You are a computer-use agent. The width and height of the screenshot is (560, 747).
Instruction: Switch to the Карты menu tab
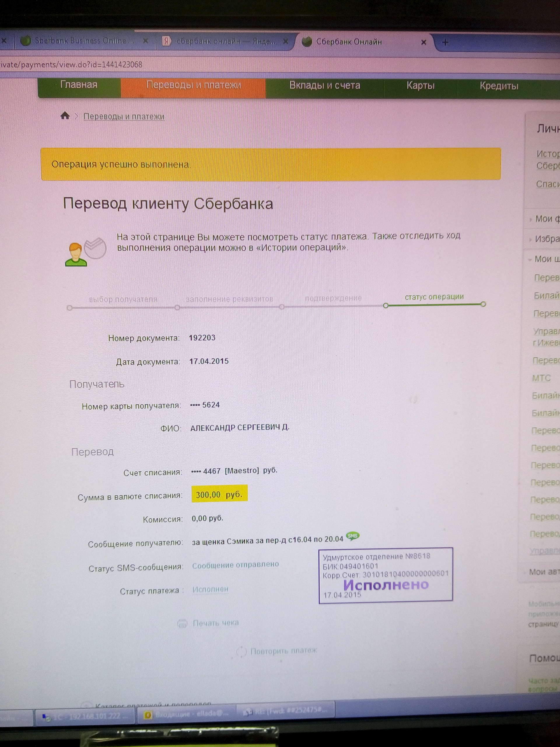click(x=420, y=85)
